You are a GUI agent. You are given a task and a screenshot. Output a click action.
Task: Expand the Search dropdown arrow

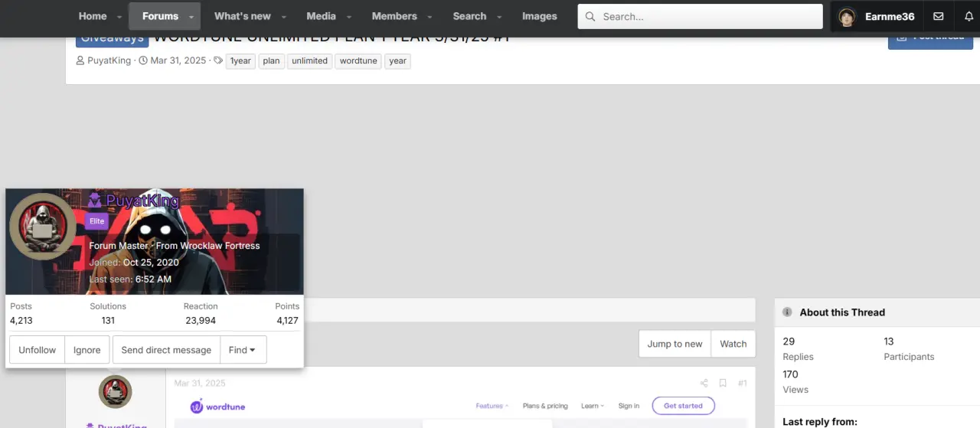tap(499, 17)
